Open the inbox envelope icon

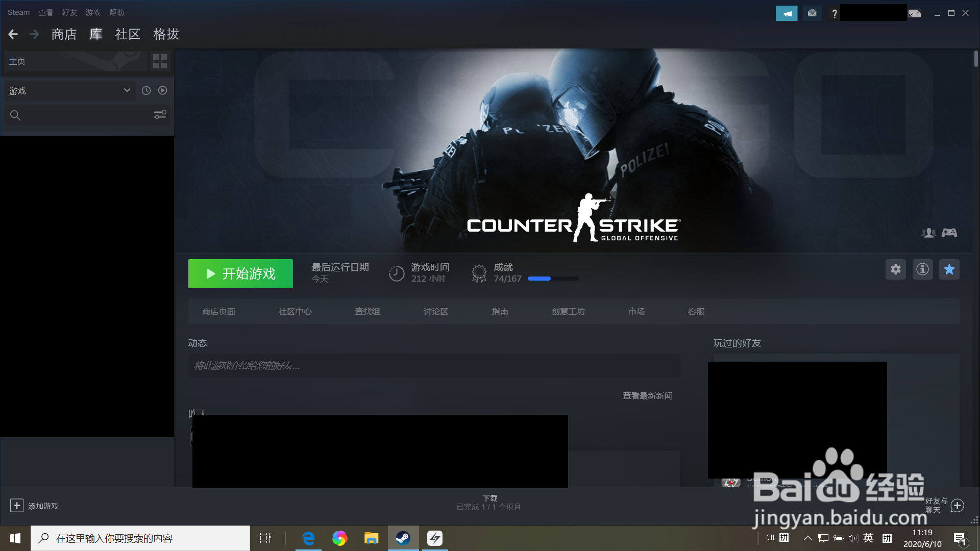(812, 13)
